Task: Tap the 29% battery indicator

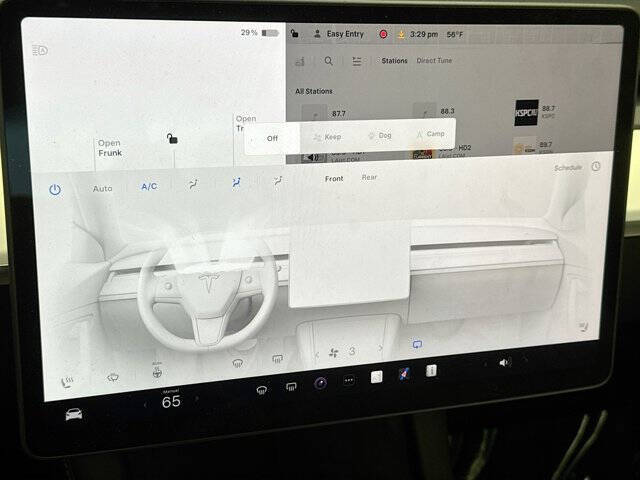Action: (x=260, y=33)
